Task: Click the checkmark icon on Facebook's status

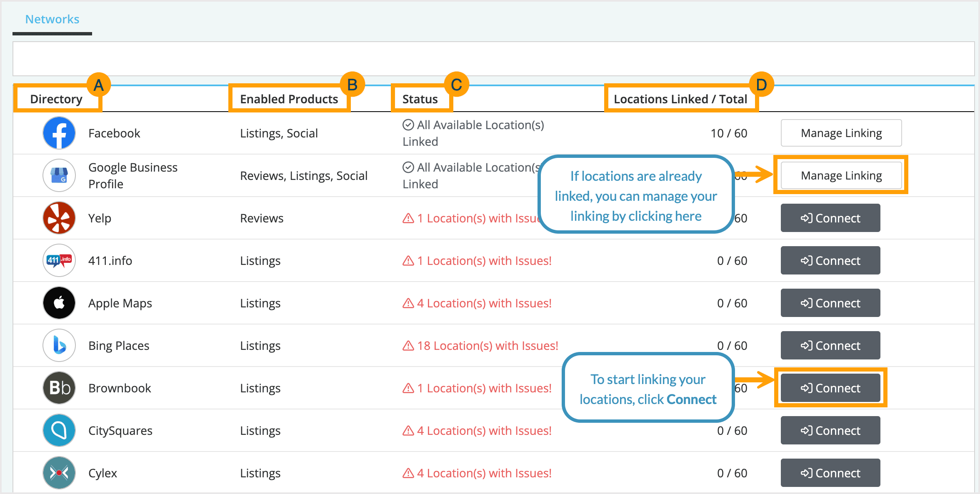Action: 407,124
